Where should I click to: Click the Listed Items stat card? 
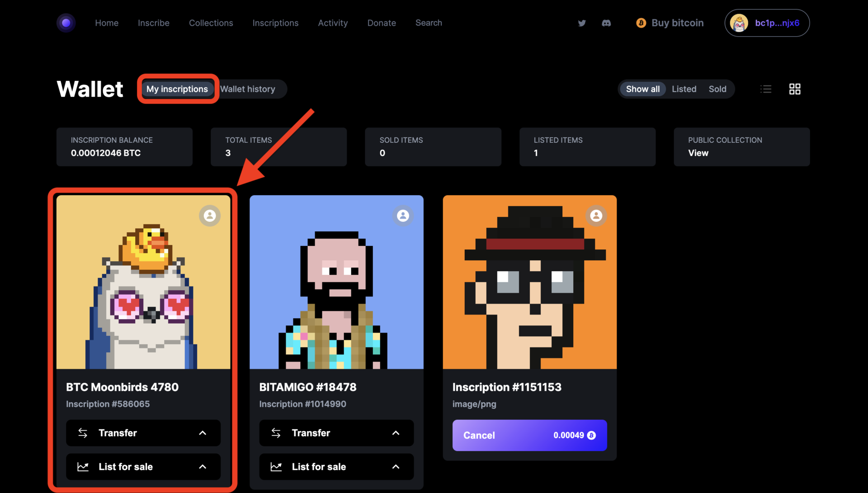coord(587,147)
